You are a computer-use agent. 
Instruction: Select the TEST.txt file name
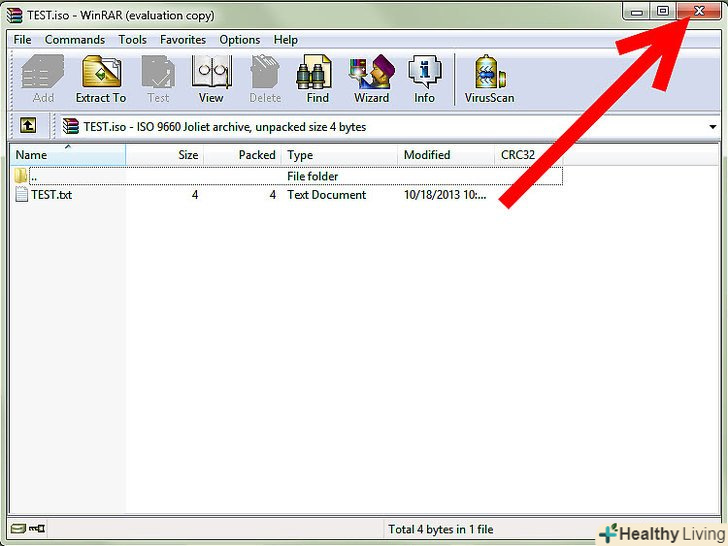(52, 195)
